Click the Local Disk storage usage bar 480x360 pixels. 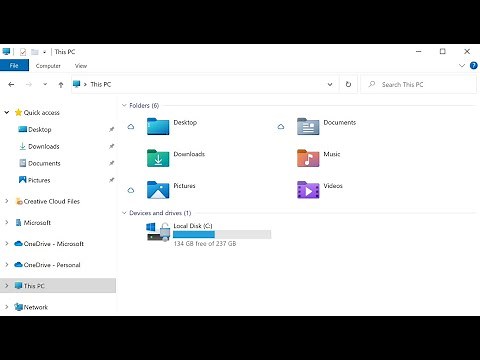222,234
